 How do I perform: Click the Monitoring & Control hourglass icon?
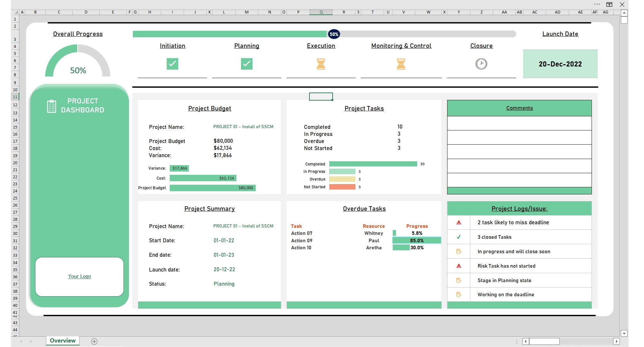[x=401, y=64]
